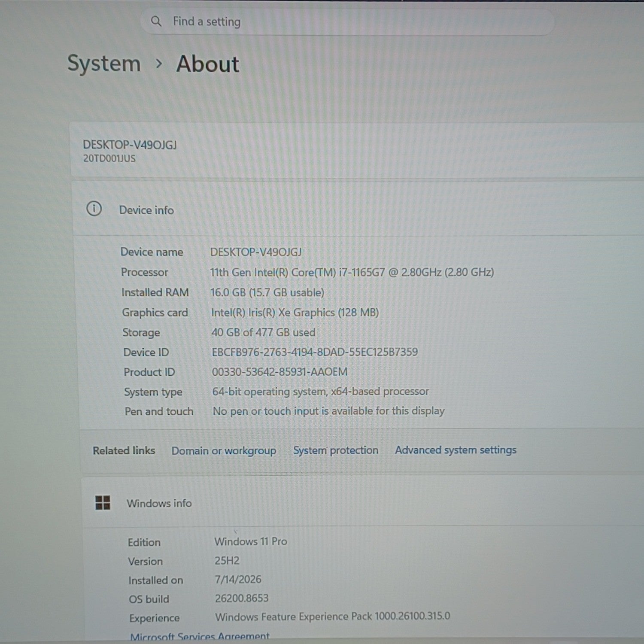Click the Related links label
The width and height of the screenshot is (644, 644).
pos(124,451)
